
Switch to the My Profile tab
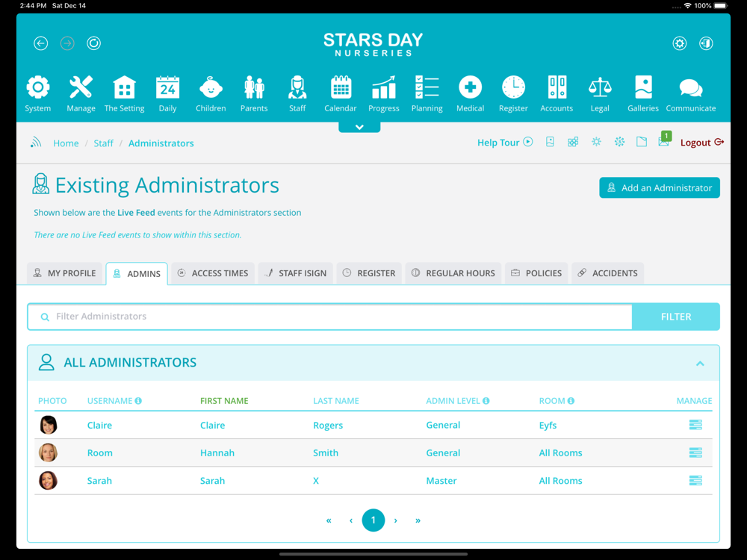(x=65, y=273)
